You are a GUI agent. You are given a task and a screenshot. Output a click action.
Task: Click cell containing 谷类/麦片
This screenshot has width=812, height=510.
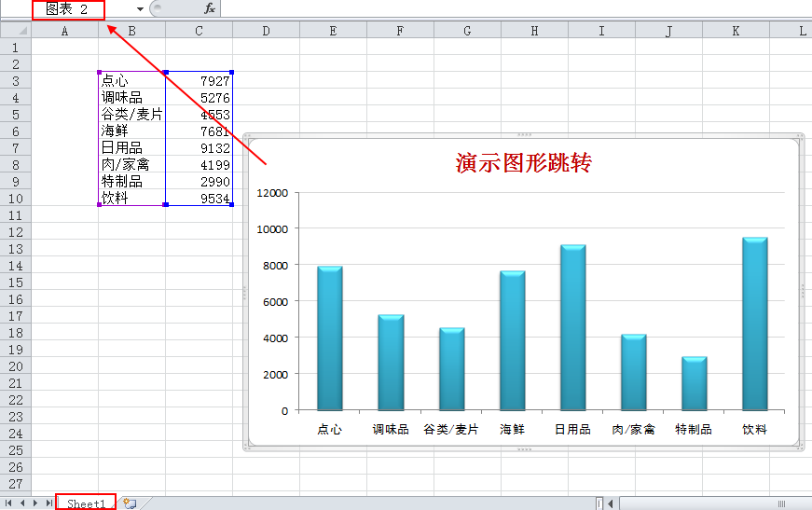[x=132, y=115]
